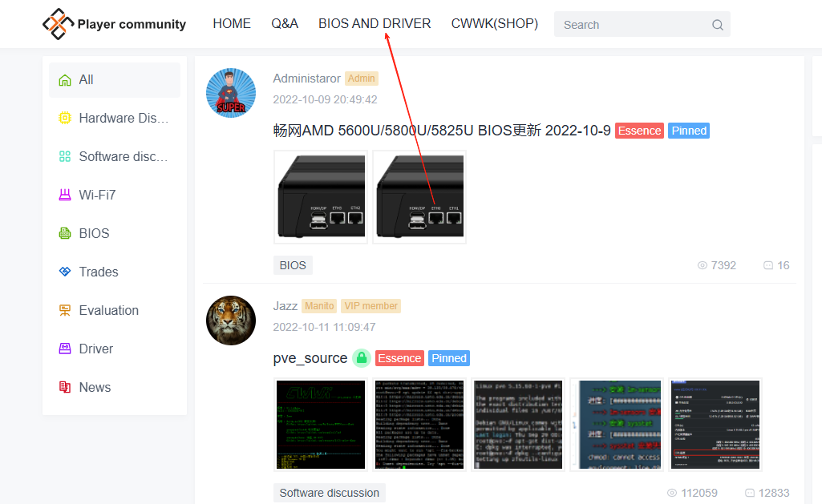The width and height of the screenshot is (822, 504).
Task: Click the Manito badge beside Jazz
Action: coord(319,306)
